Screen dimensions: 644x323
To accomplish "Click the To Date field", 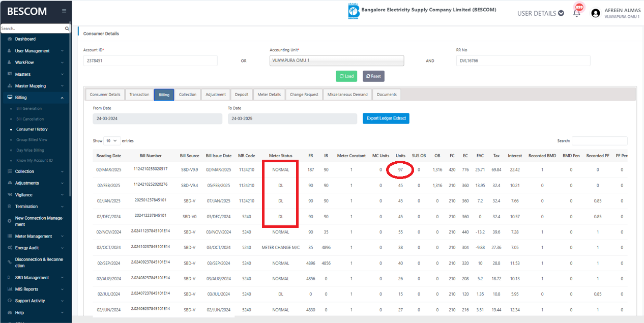I will (x=292, y=119).
